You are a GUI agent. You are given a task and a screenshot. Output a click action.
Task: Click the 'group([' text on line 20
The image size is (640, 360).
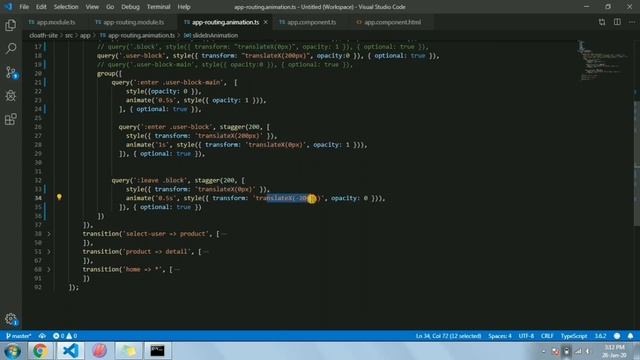pyautogui.click(x=109, y=73)
